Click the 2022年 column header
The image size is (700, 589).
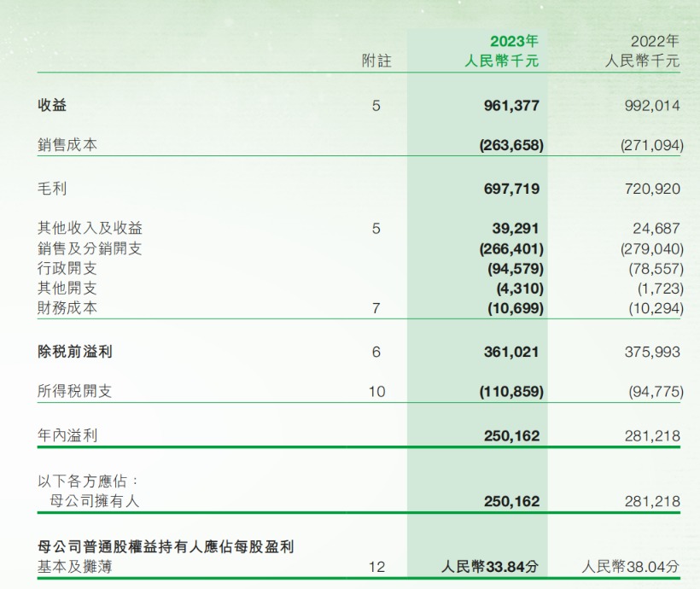655,42
